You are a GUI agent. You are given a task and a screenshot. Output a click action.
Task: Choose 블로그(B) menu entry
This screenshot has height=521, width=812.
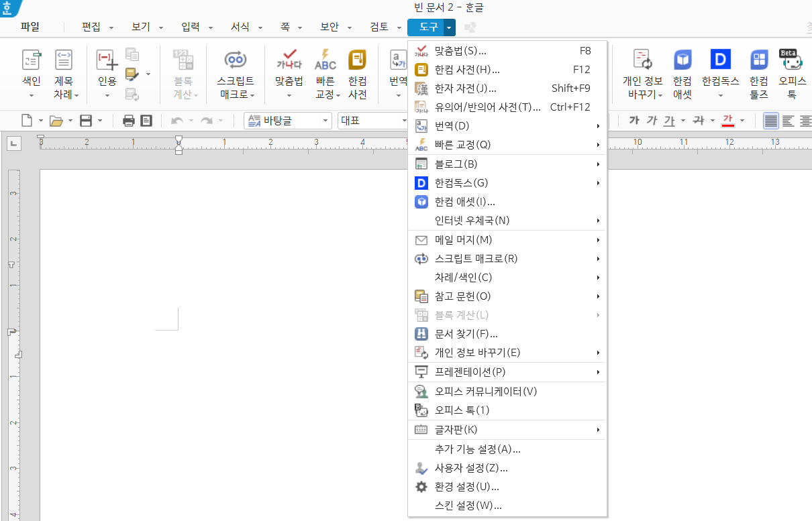pyautogui.click(x=507, y=164)
